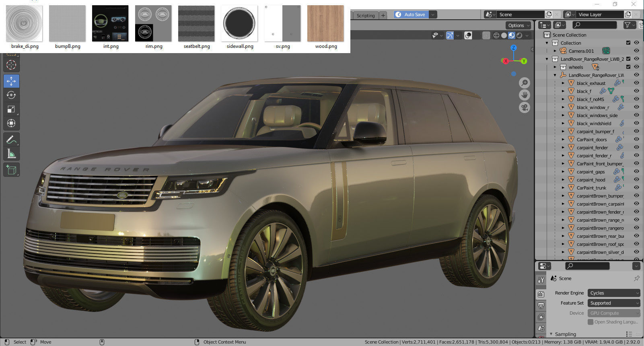This screenshot has height=346, width=644.
Task: Open the shading options dropdown arrow
Action: pyautogui.click(x=527, y=35)
